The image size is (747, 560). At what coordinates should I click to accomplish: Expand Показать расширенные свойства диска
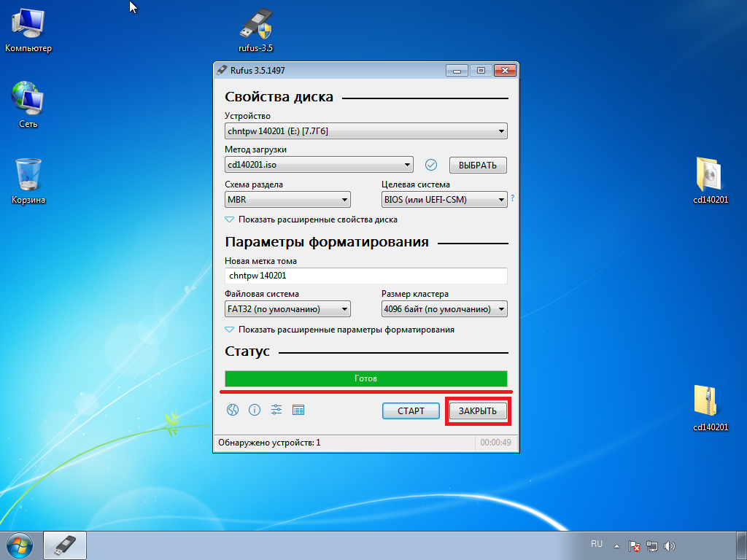coord(311,219)
